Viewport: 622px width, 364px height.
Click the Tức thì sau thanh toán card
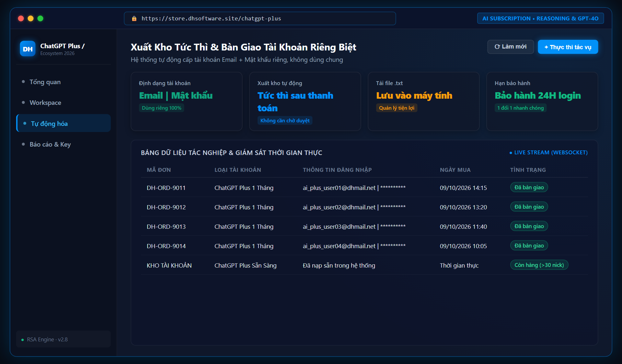pos(305,101)
